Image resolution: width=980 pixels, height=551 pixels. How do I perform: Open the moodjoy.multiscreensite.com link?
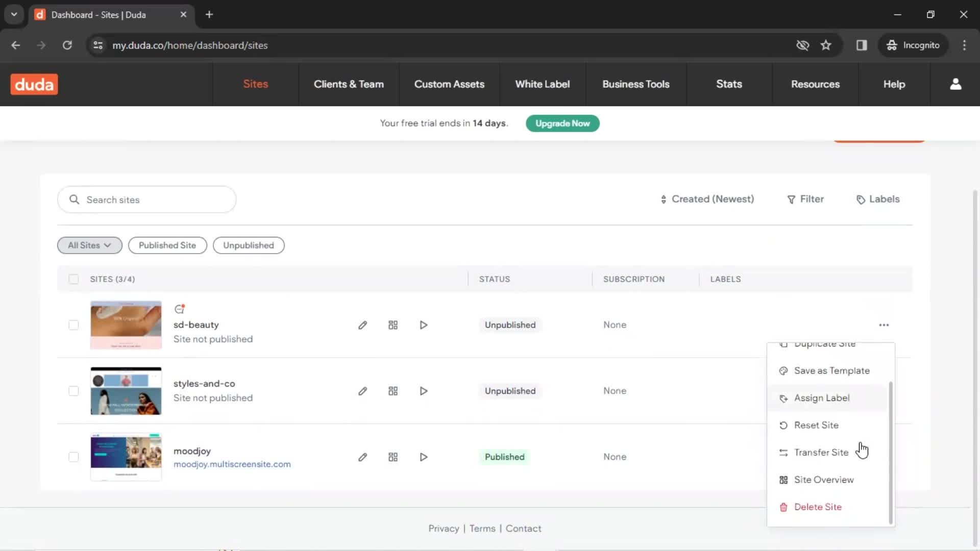tap(232, 464)
